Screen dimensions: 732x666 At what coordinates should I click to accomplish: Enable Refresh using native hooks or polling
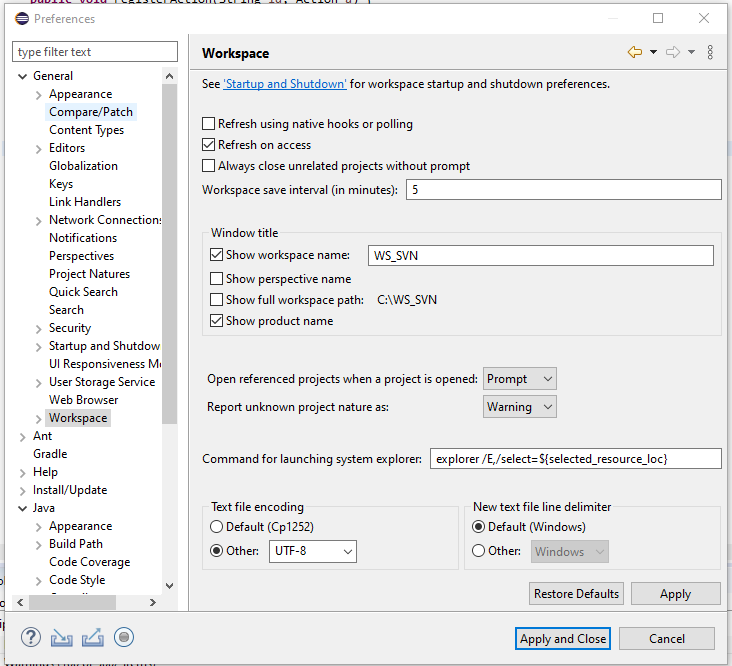pos(209,124)
